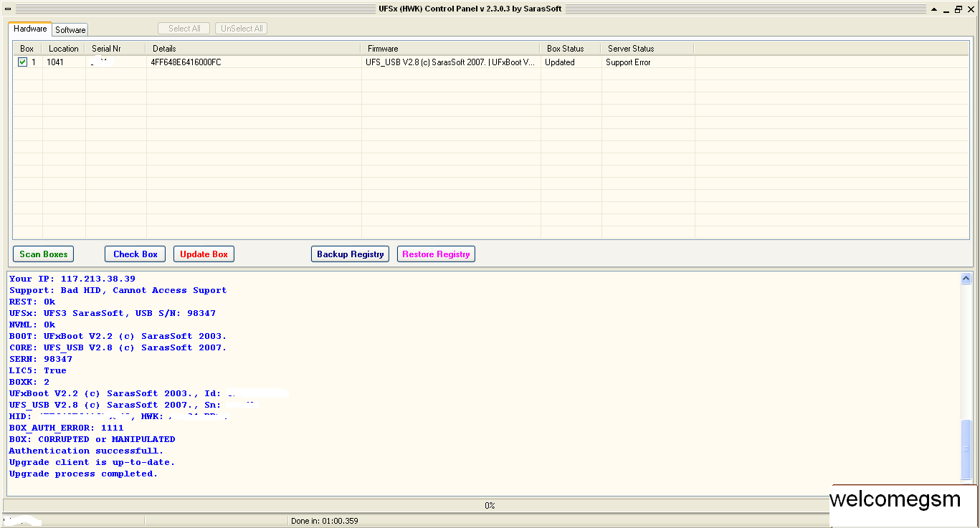Select location cell 1041
Viewport: 980px width, 528px height.
coord(64,62)
